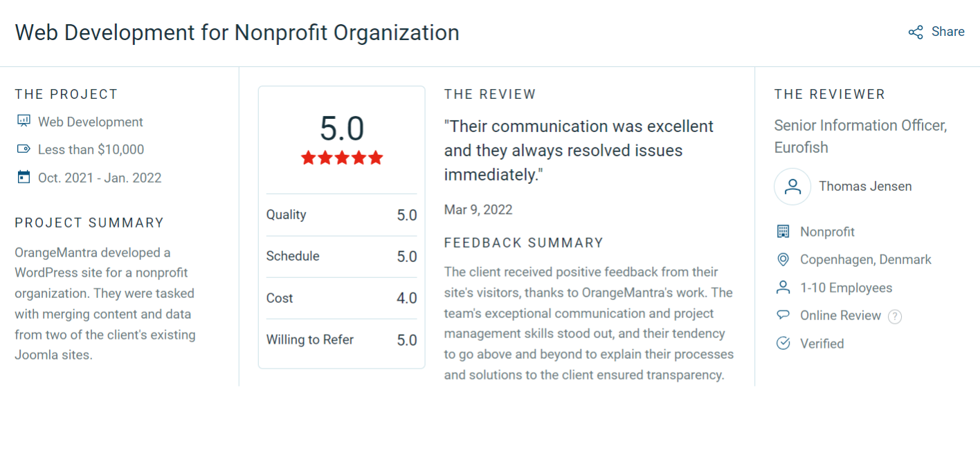Click the quoted review text

tap(579, 151)
